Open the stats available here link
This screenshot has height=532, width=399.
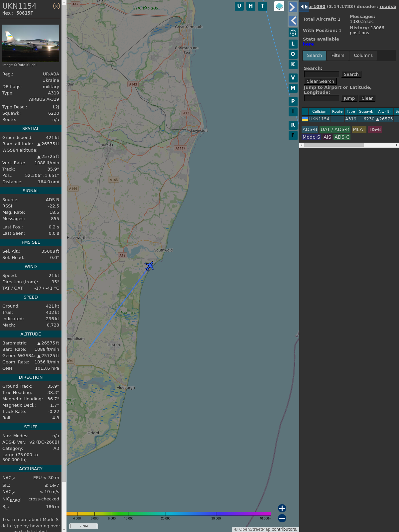(308, 44)
